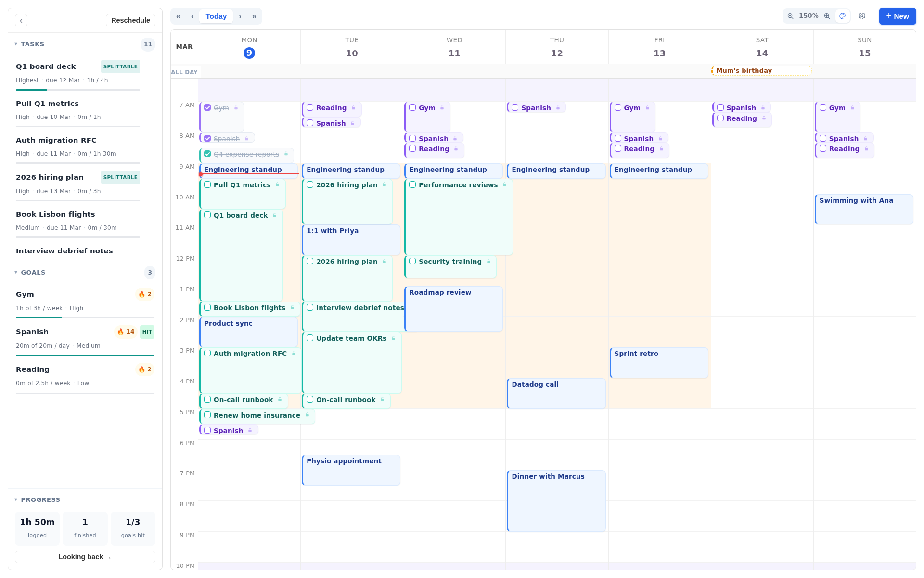Check off Update team OKRs
The image size is (924, 578).
(310, 338)
